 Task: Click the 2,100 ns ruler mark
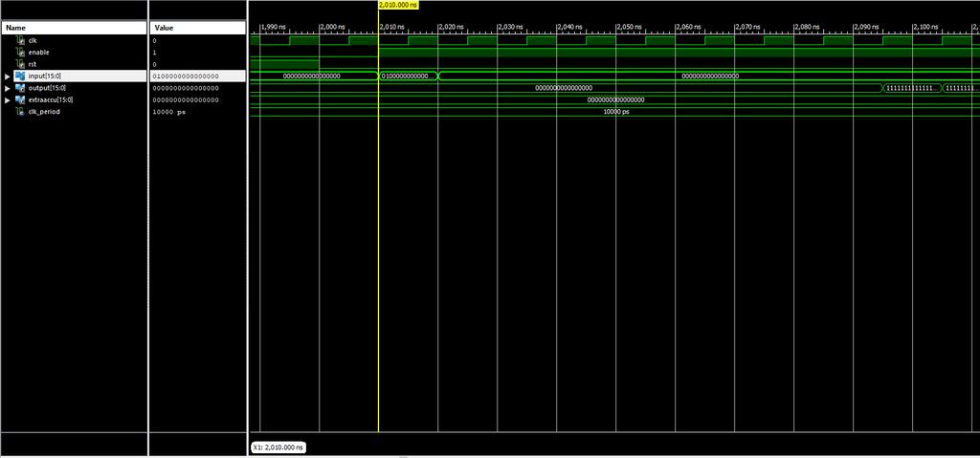(x=926, y=27)
